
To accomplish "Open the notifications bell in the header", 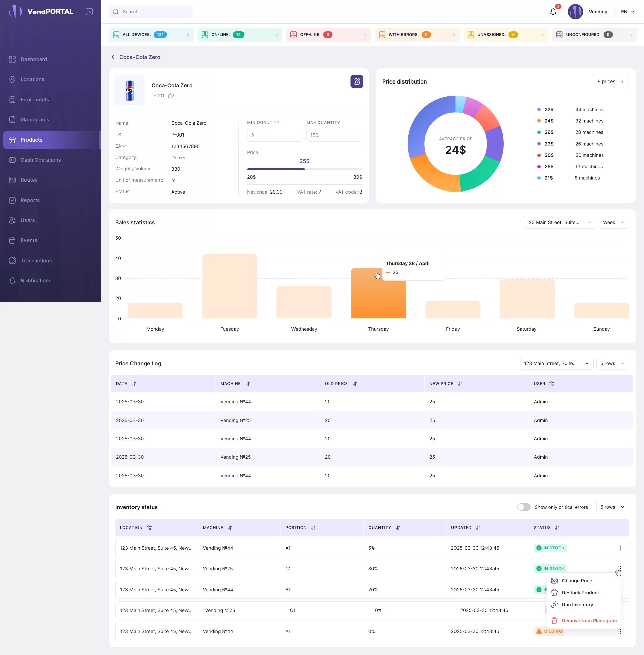I will coord(553,12).
